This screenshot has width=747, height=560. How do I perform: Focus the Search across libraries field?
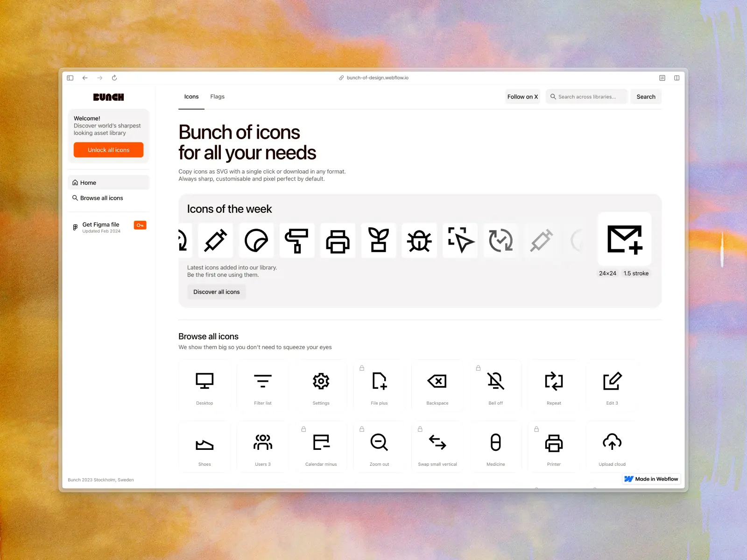[586, 97]
